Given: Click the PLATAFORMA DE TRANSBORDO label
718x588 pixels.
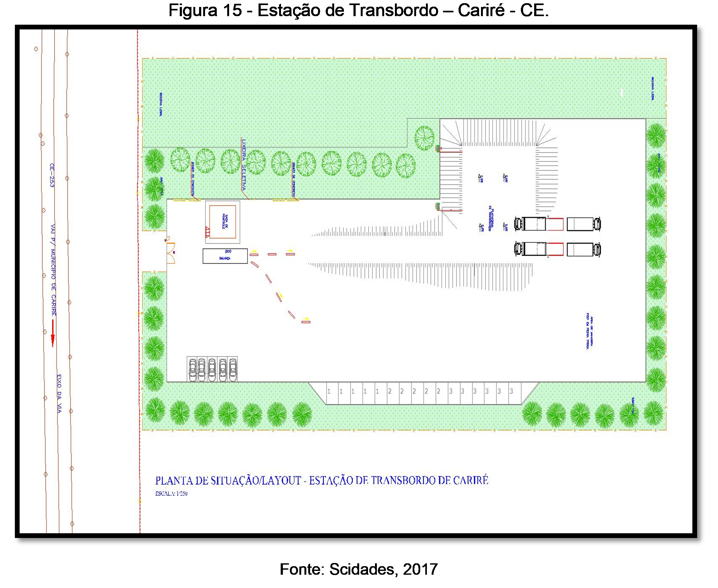Looking at the screenshot, I should point(491,218).
